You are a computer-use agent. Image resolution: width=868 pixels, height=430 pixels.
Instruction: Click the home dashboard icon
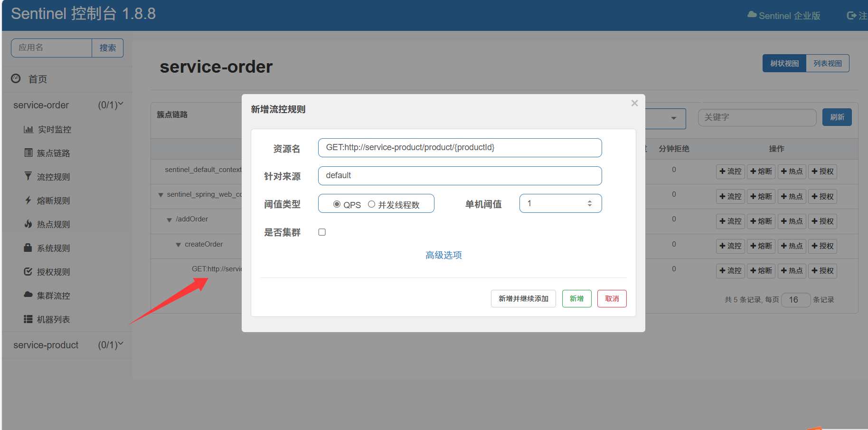(16, 78)
